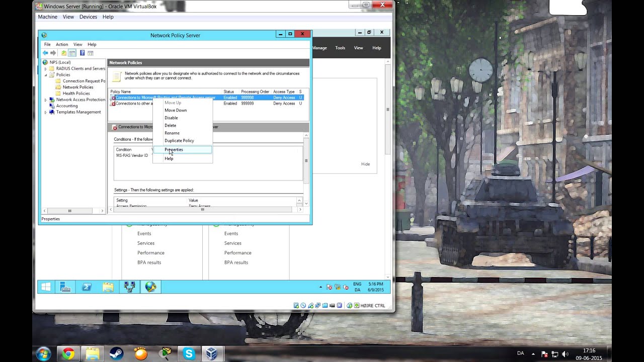The image size is (644, 362).
Task: Select the NPS (Local) root node
Action: pos(60,62)
